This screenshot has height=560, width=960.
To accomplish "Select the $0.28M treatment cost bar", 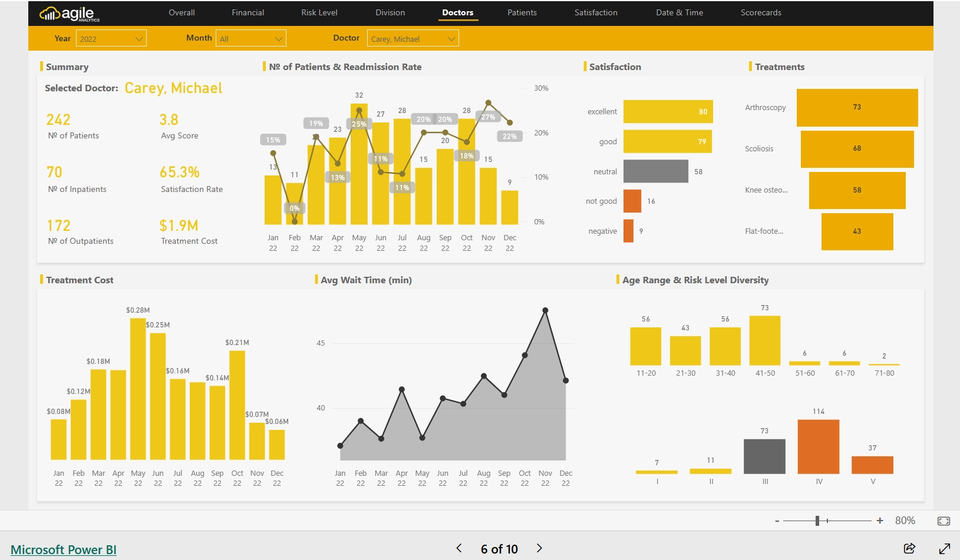I will (x=138, y=389).
